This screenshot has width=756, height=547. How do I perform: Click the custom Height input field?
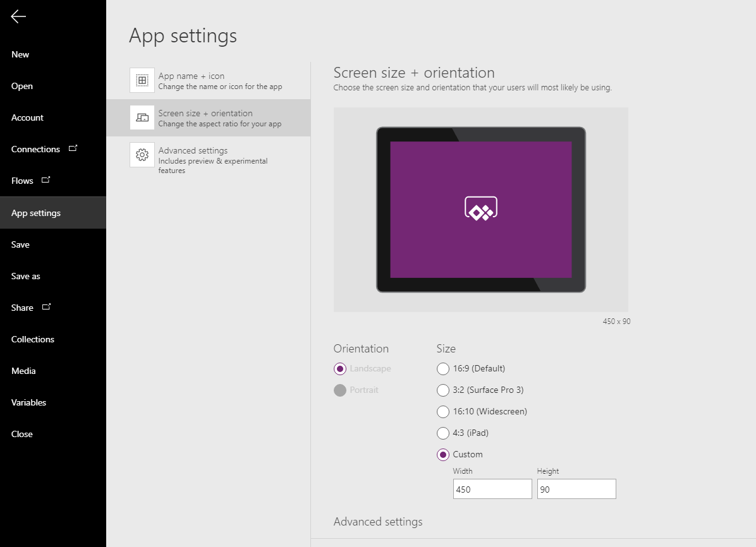coord(576,489)
